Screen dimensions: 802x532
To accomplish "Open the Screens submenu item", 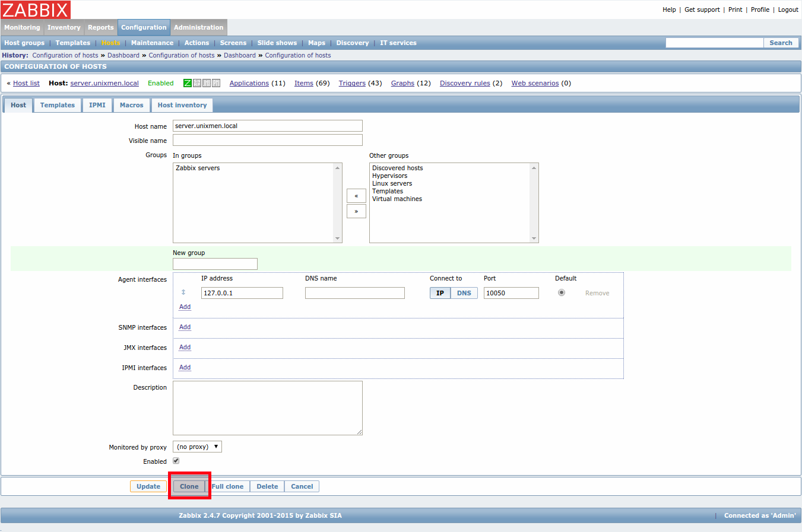I will coord(233,43).
